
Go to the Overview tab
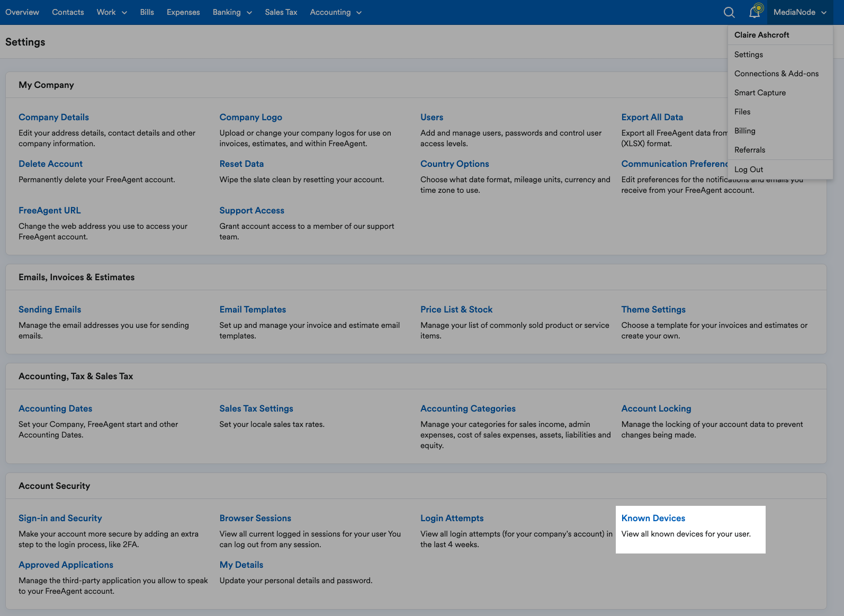point(22,12)
